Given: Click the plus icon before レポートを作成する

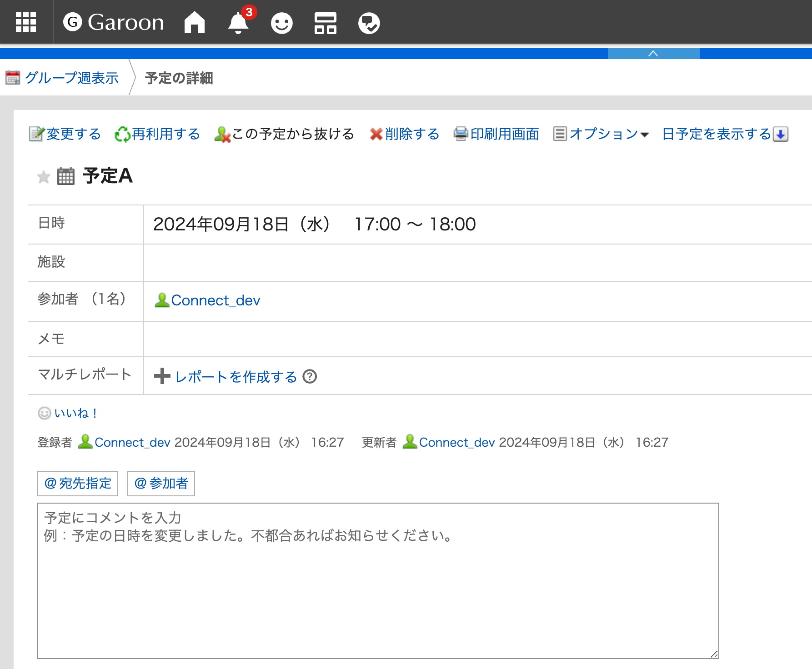Looking at the screenshot, I should pyautogui.click(x=162, y=376).
